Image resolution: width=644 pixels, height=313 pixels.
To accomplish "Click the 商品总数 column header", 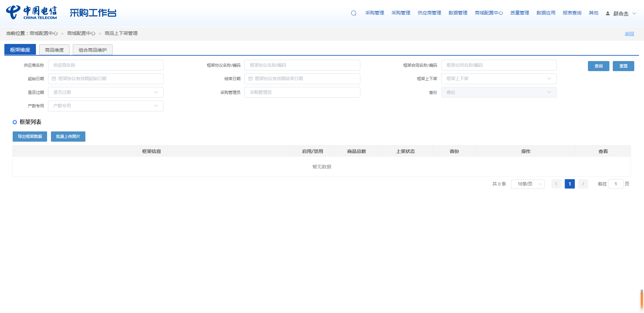I will coord(357,151).
